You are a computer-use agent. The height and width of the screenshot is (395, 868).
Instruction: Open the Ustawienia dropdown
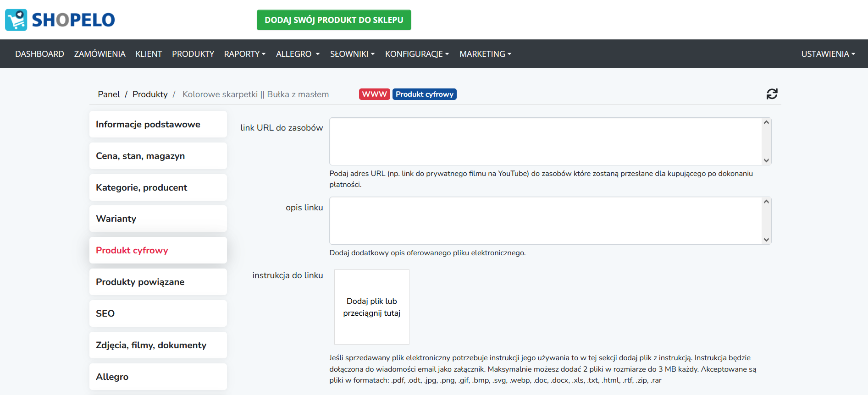point(828,54)
